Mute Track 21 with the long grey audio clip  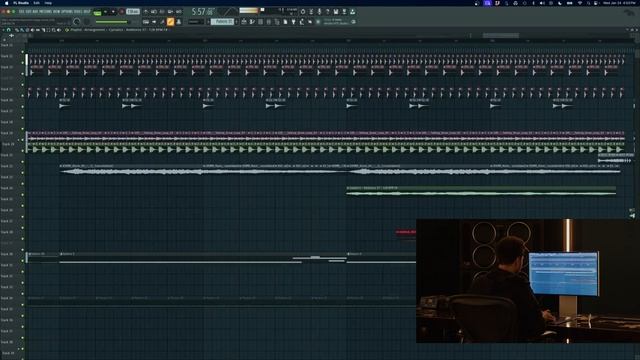22,173
